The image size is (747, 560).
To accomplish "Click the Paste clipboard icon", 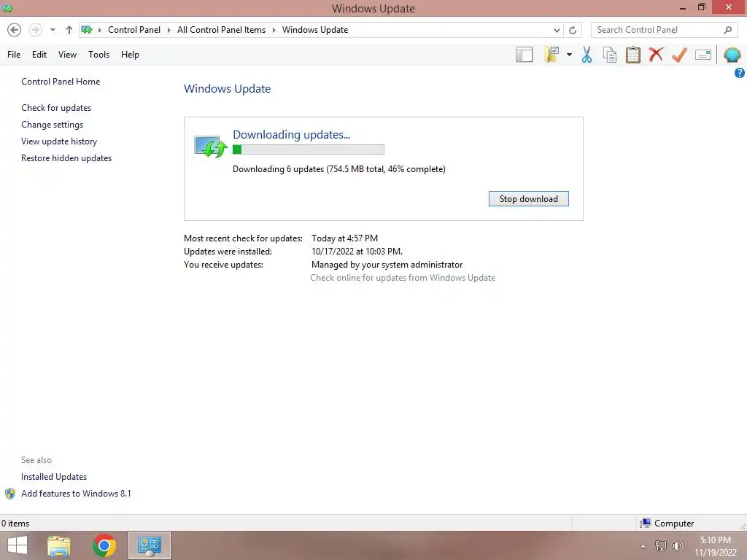I will [x=632, y=55].
